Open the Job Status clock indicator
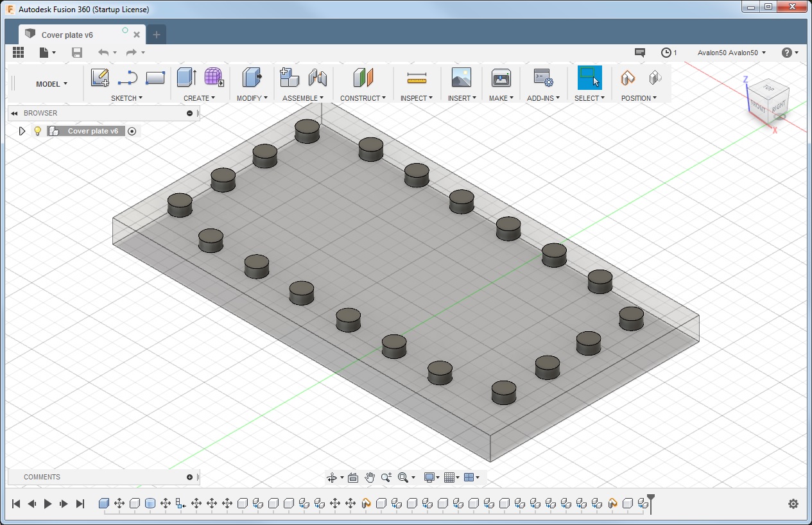This screenshot has height=525, width=812. (669, 53)
